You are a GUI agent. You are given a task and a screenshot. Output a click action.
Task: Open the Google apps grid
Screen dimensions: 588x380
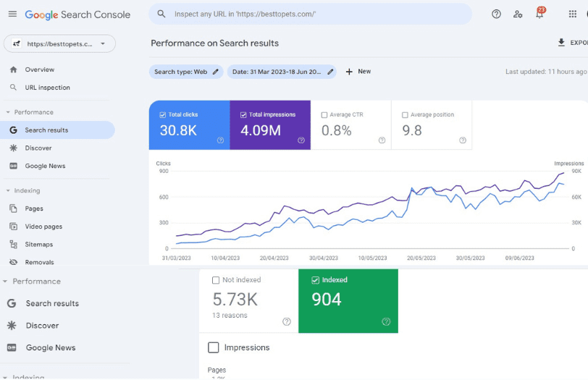[572, 14]
